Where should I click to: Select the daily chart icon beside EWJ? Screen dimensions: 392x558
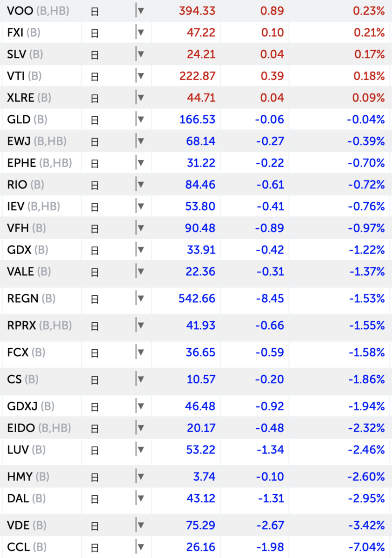(x=94, y=141)
